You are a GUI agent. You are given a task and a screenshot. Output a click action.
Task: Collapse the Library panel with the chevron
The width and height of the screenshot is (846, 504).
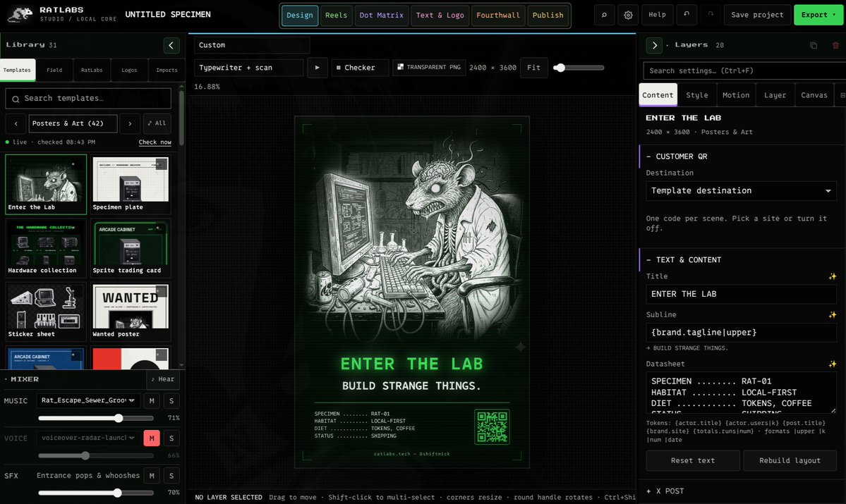point(171,45)
